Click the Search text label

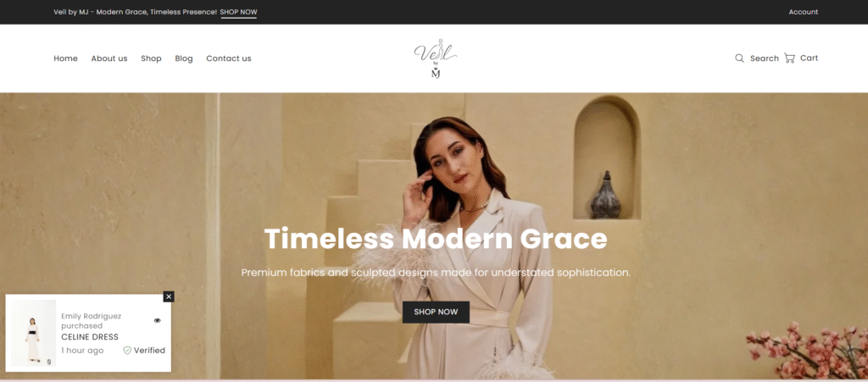tap(765, 58)
